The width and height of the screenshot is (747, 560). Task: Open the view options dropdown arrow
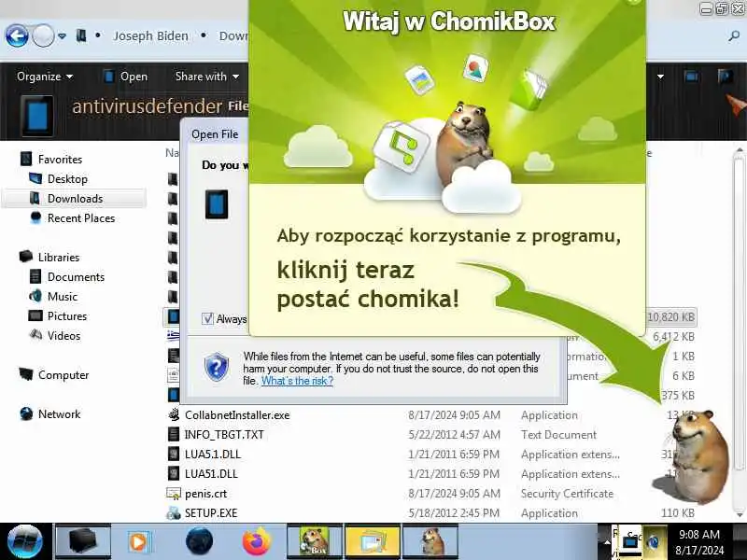(660, 77)
